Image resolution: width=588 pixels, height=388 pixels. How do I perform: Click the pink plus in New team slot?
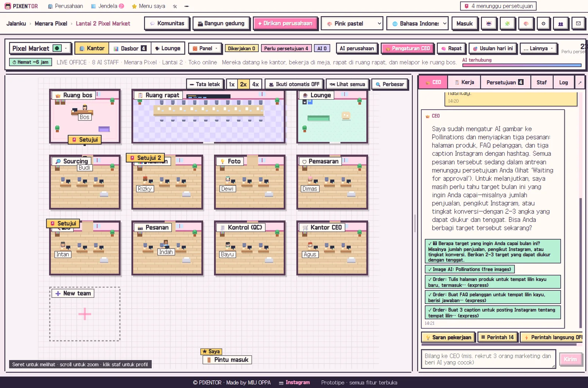(x=85, y=314)
